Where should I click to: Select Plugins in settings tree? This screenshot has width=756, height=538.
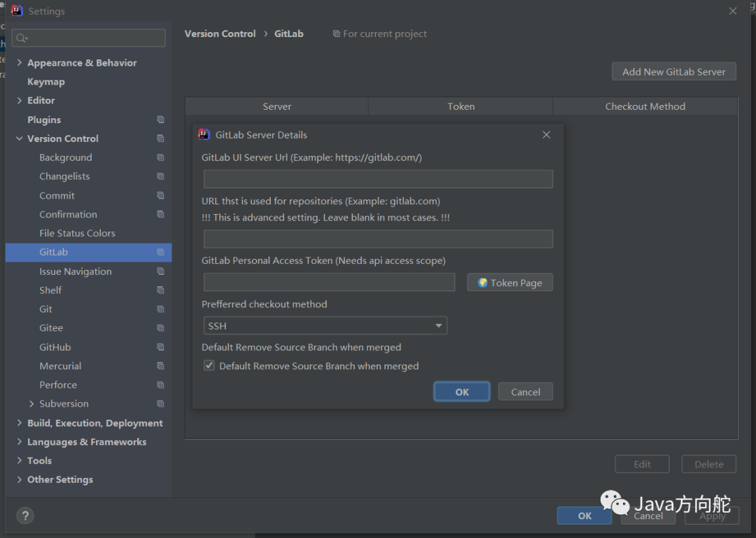pyautogui.click(x=44, y=120)
